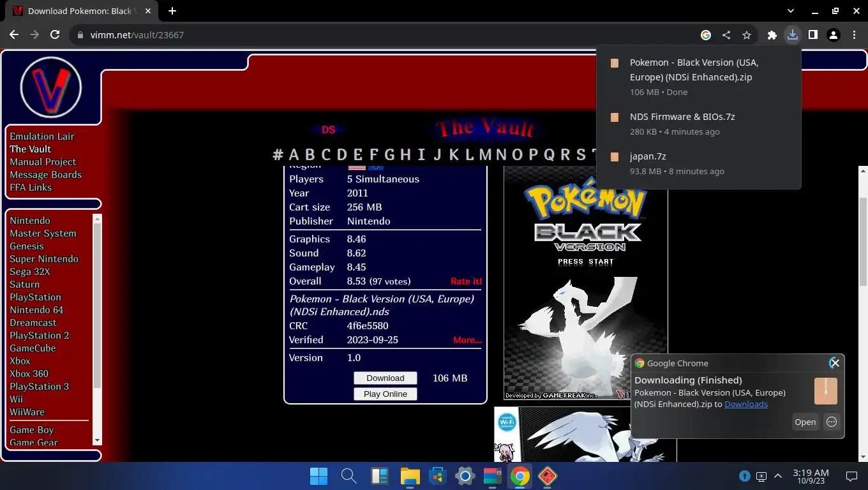Reload the vimm.net page
The width and height of the screenshot is (868, 490).
pos(55,35)
